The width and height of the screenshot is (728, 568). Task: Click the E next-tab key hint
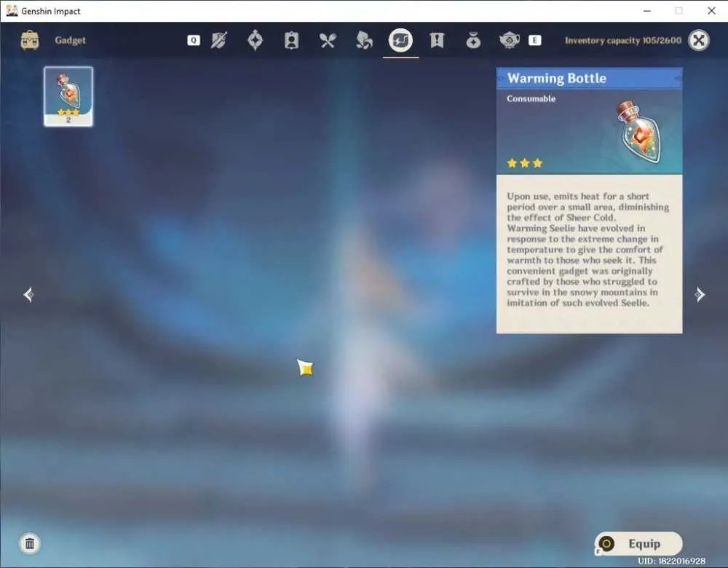tap(535, 40)
